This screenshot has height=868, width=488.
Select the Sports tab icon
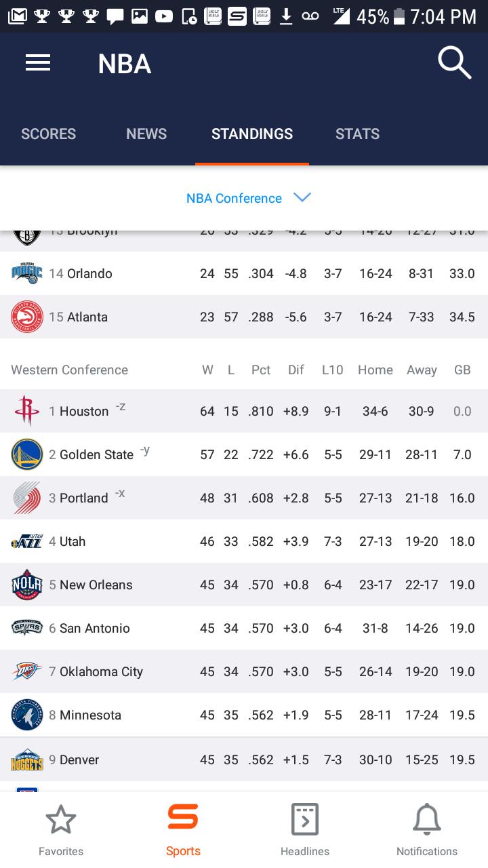(183, 816)
